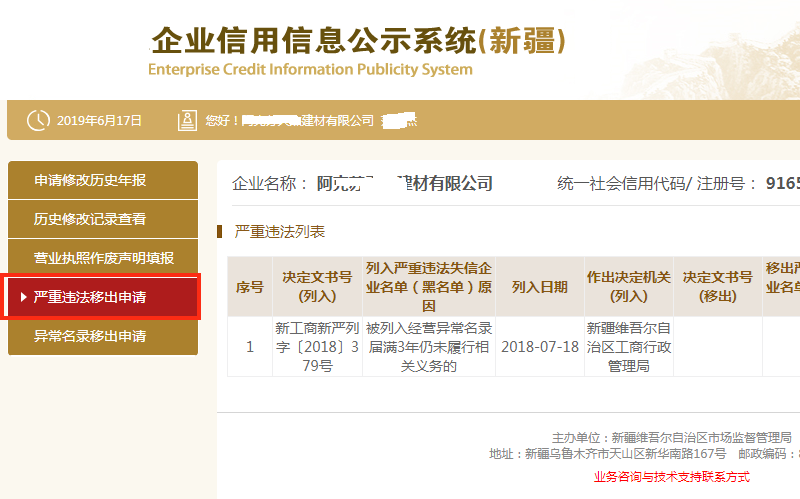Click document number 新工商新严列字〔2018〕379号 cell

(317, 346)
